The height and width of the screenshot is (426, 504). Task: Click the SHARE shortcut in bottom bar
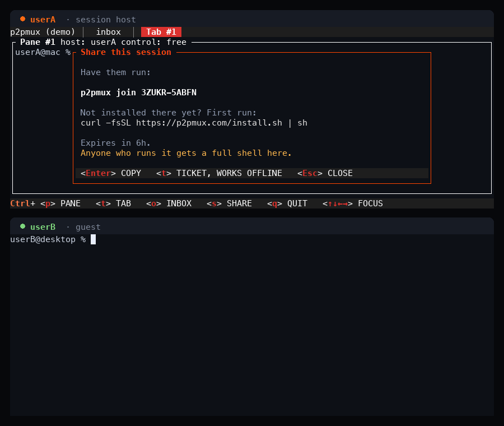coord(229,203)
